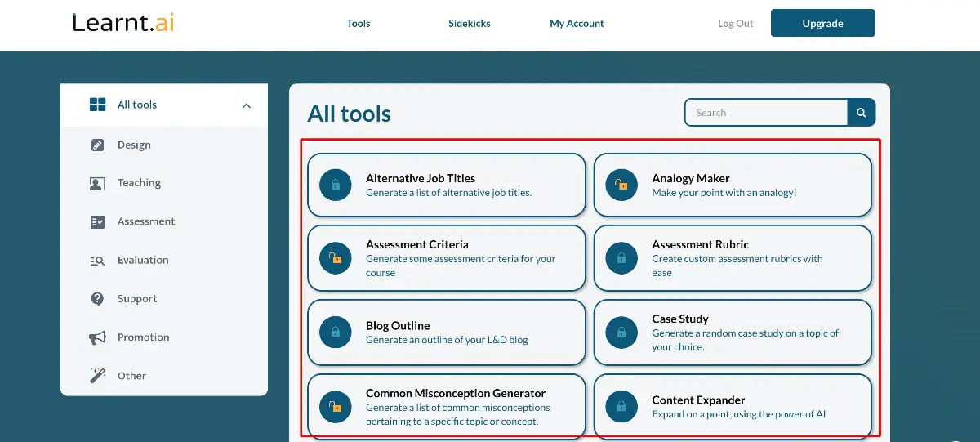Click the Teaching icon in sidebar
The height and width of the screenshot is (442, 980).
point(98,183)
